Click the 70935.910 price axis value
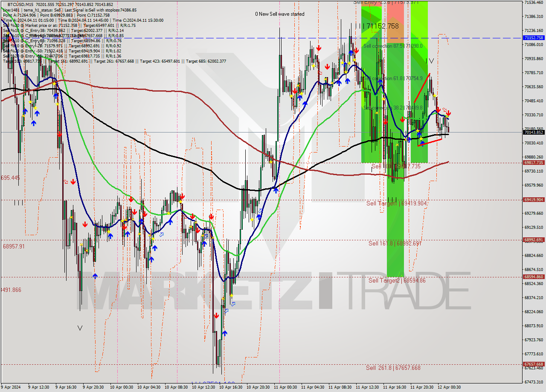 tap(534, 58)
